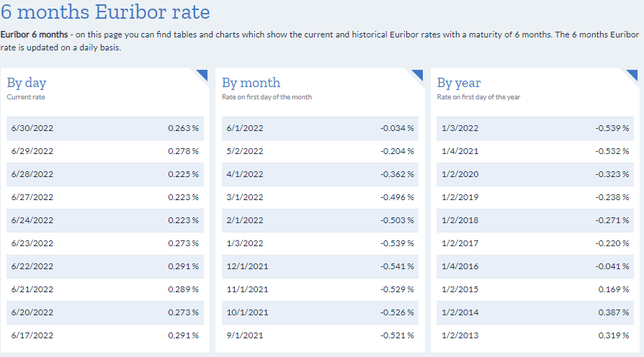Click the 0.225 % rate value
Viewport: 644px width, 357px height.
click(x=183, y=174)
